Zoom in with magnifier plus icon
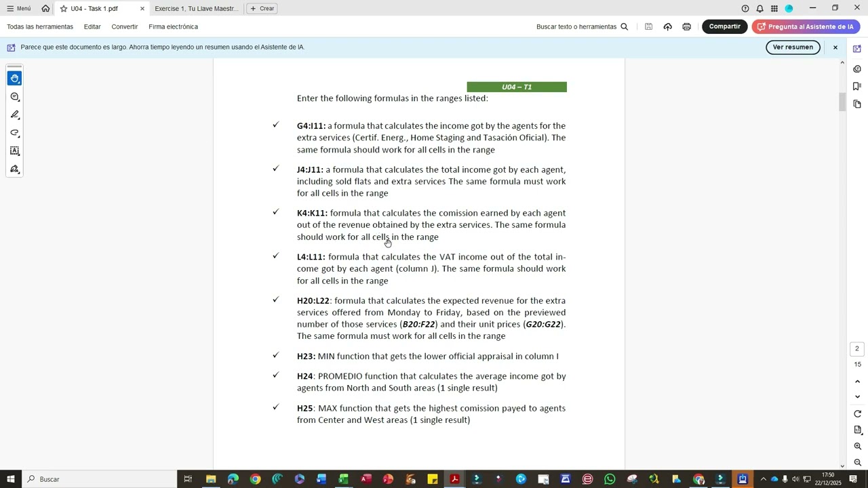The image size is (868, 488). pos(857,446)
